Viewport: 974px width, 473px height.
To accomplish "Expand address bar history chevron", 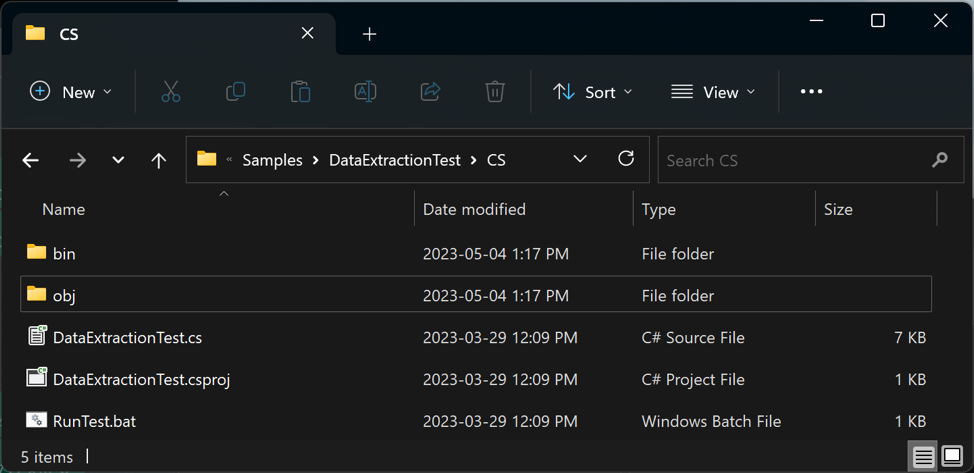I will pyautogui.click(x=580, y=159).
